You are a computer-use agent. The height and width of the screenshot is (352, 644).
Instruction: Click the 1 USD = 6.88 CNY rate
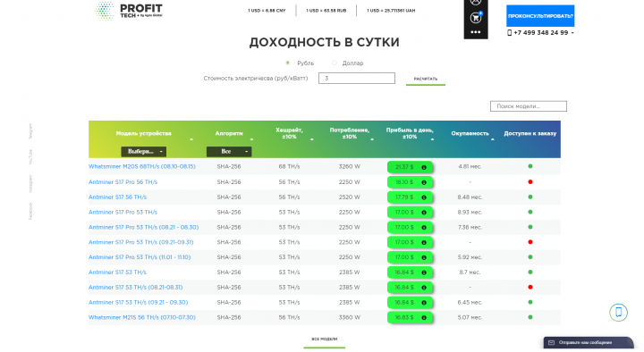pyautogui.click(x=267, y=11)
